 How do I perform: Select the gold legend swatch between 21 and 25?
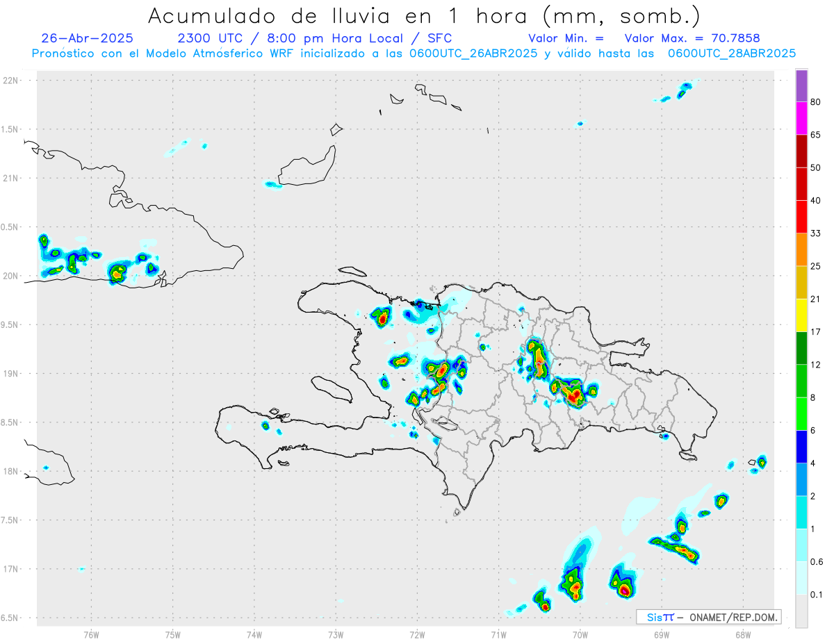[801, 283]
